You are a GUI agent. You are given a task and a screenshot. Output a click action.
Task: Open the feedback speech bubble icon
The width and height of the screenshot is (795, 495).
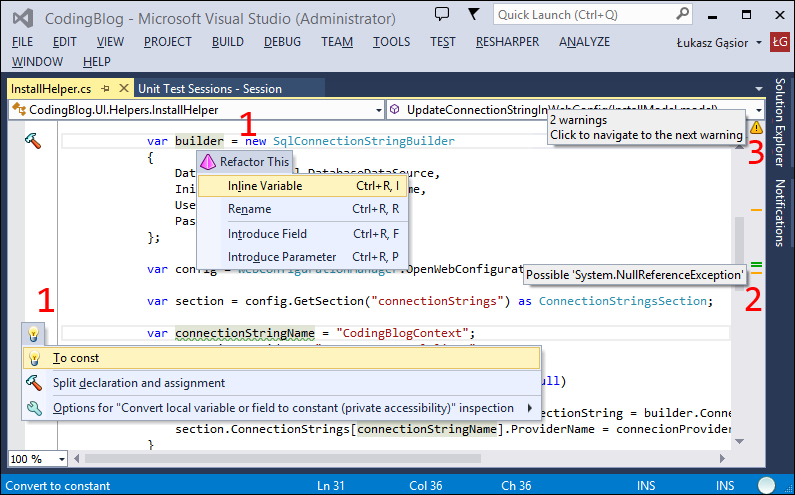point(442,14)
